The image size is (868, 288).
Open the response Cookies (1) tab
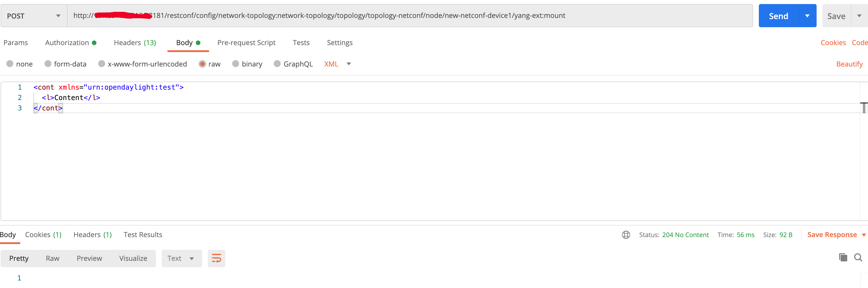[43, 235]
